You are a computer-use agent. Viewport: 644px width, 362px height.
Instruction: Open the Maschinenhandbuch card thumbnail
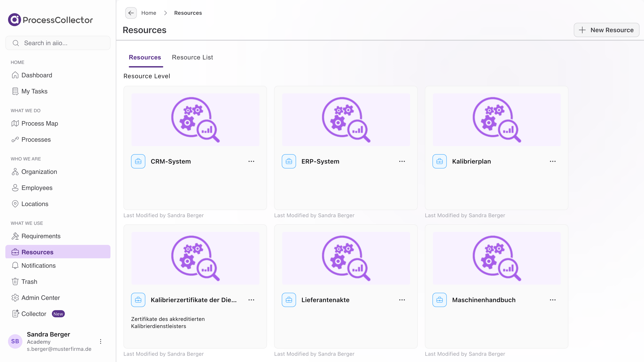point(497,258)
